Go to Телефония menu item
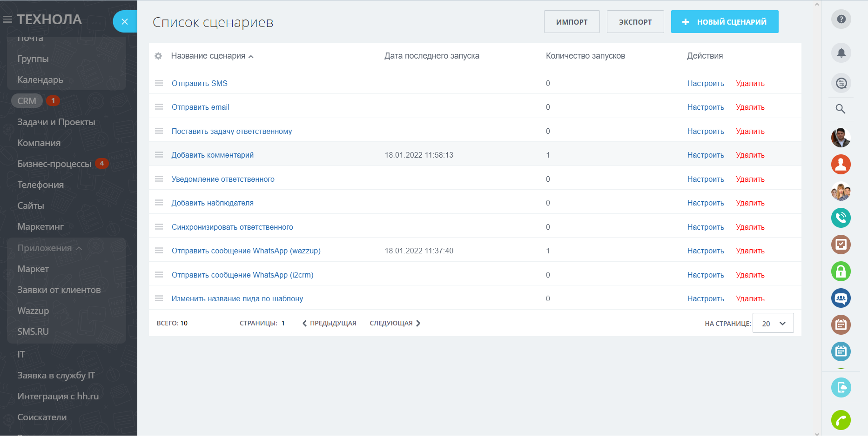This screenshot has width=868, height=437. pyautogui.click(x=40, y=185)
